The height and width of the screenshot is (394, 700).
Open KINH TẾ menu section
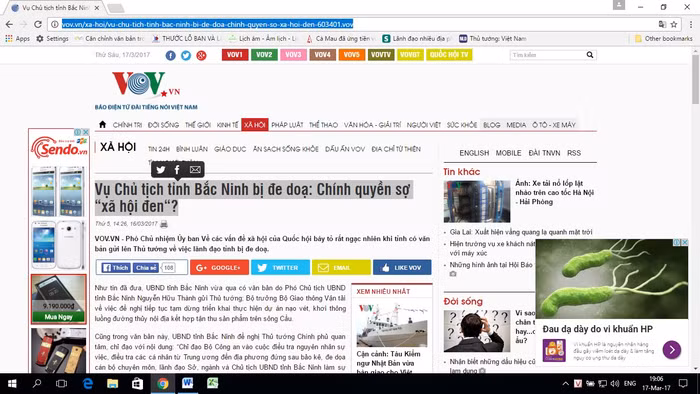point(227,125)
